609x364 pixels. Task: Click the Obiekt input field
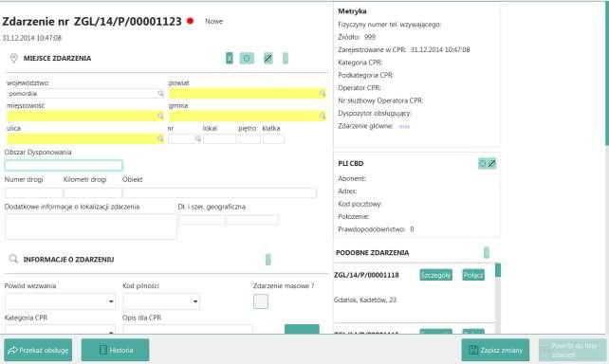pyautogui.click(x=219, y=192)
